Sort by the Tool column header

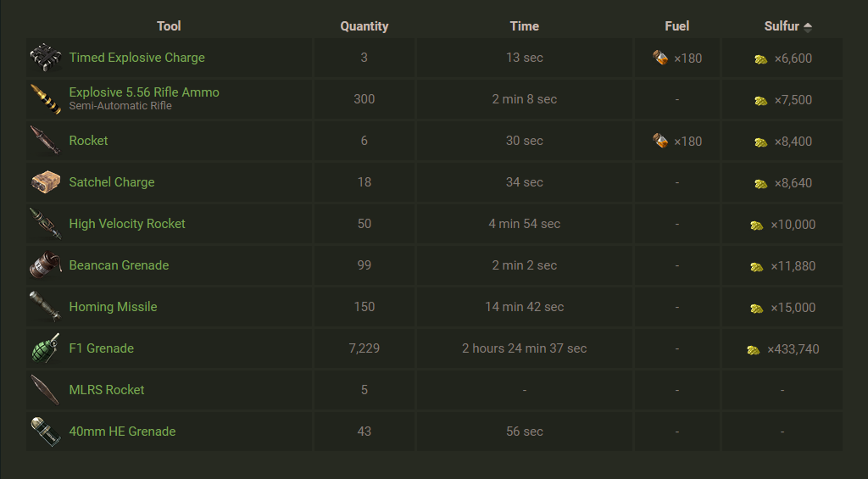[x=169, y=26]
